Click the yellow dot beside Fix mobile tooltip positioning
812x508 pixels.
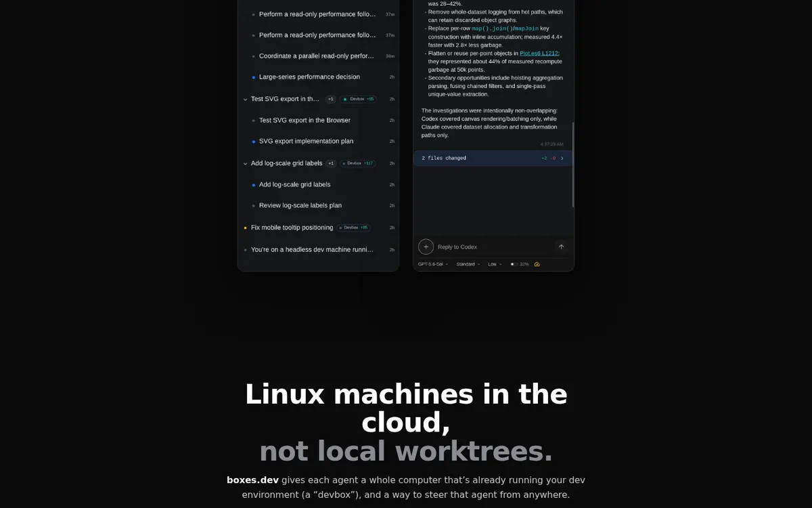tap(245, 228)
